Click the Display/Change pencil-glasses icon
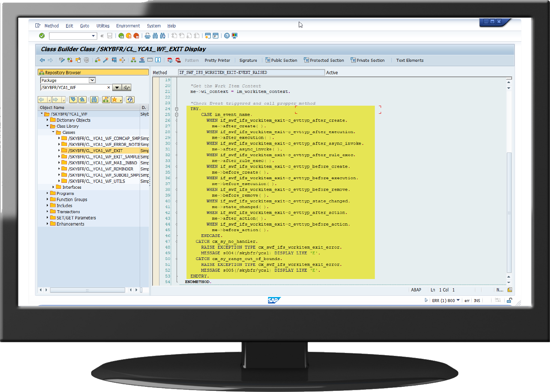The image size is (550, 392). (62, 60)
